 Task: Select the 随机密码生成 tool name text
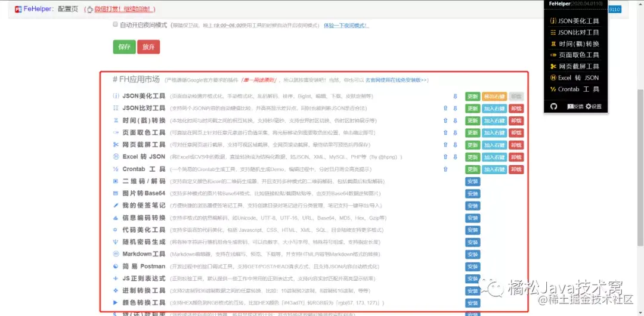pos(144,242)
